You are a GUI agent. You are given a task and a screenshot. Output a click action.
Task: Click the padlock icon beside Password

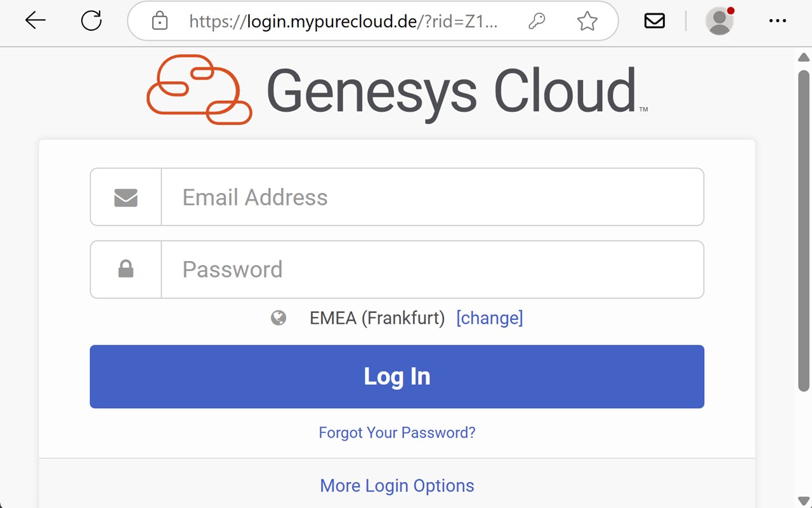click(x=126, y=269)
